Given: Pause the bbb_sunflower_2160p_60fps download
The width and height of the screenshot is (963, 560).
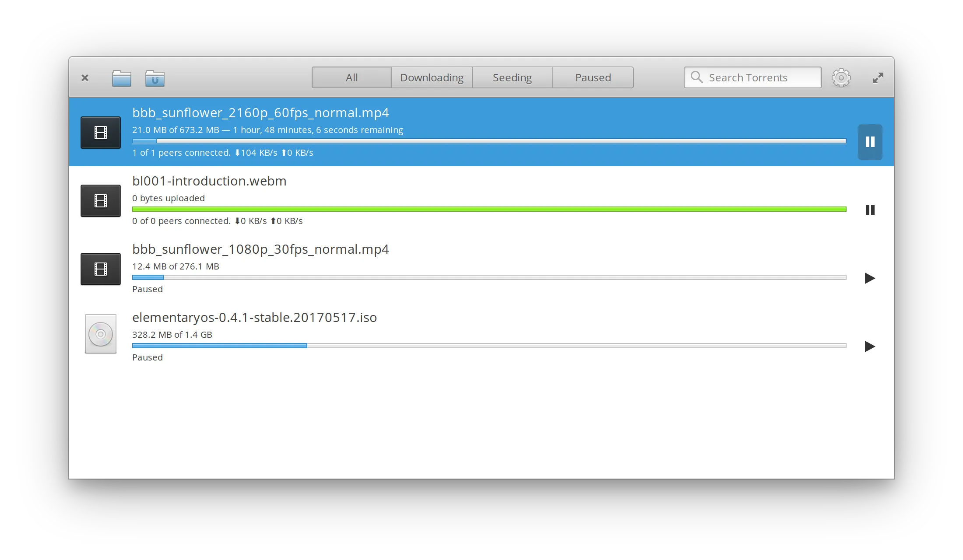Looking at the screenshot, I should click(x=870, y=142).
